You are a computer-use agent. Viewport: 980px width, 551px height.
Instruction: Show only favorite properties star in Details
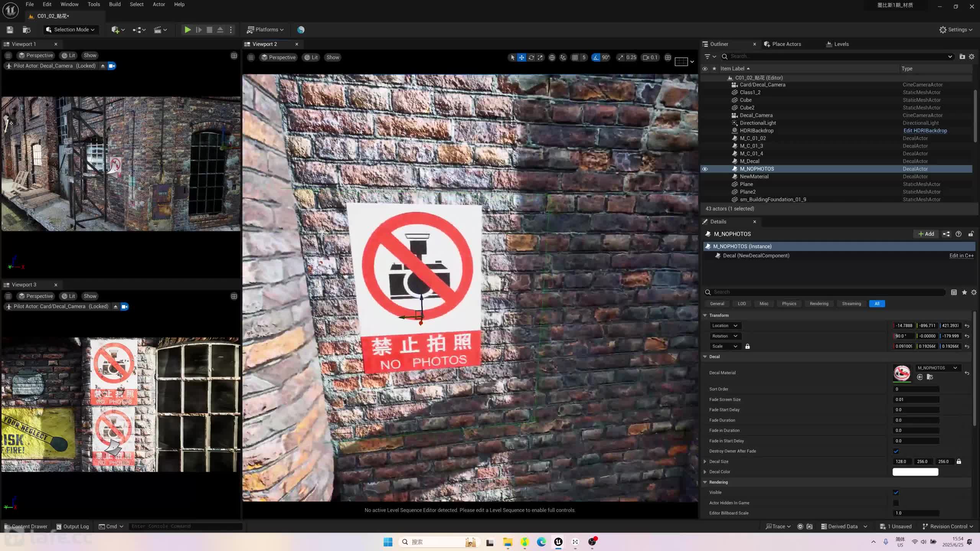pyautogui.click(x=964, y=292)
